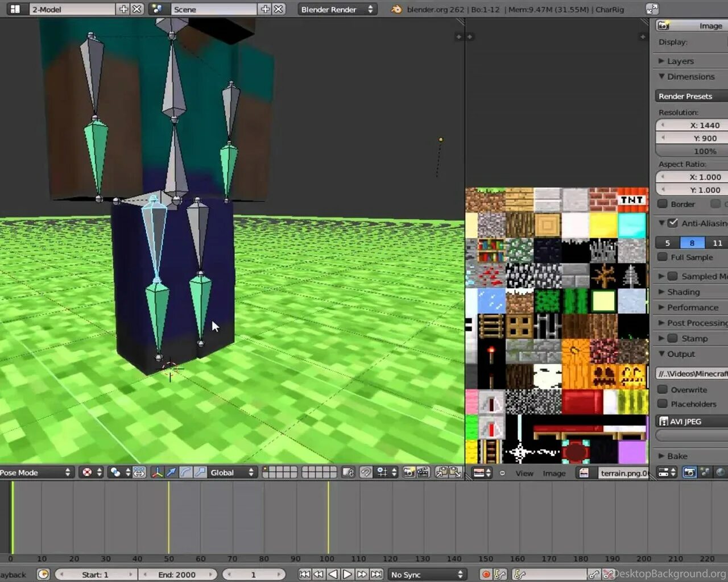The image size is (728, 582).
Task: Click the 2-Model screen layout field
Action: coord(72,9)
